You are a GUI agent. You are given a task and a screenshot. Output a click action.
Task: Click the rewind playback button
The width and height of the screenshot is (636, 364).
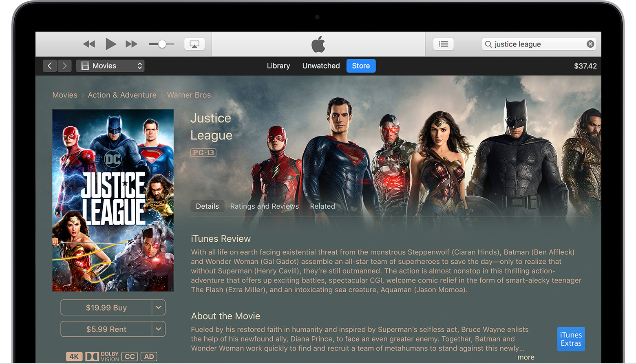(89, 44)
